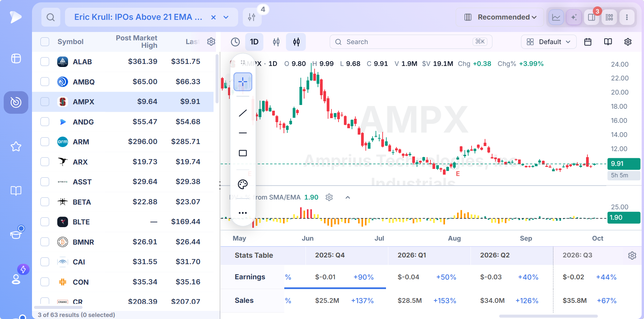Image resolution: width=644 pixels, height=319 pixels.
Task: Select the candlestick chart type button
Action: 296,42
